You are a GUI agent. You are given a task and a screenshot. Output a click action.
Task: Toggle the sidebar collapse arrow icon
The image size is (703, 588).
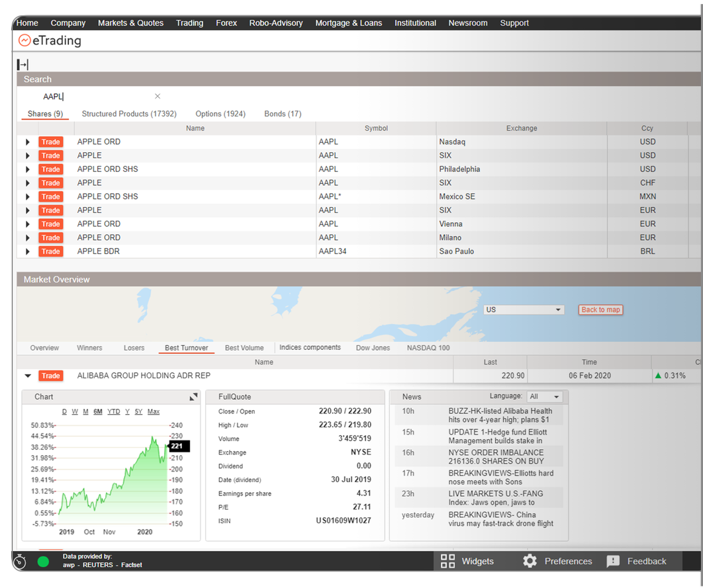pos(23,64)
